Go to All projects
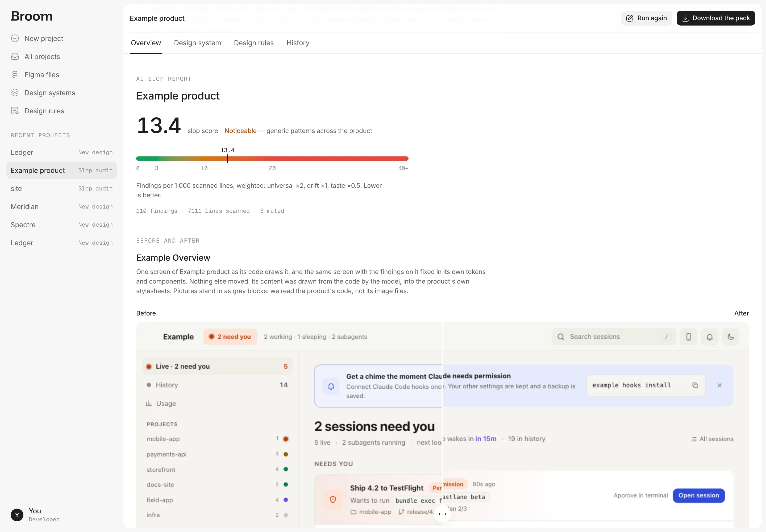The height and width of the screenshot is (532, 766). click(62, 56)
